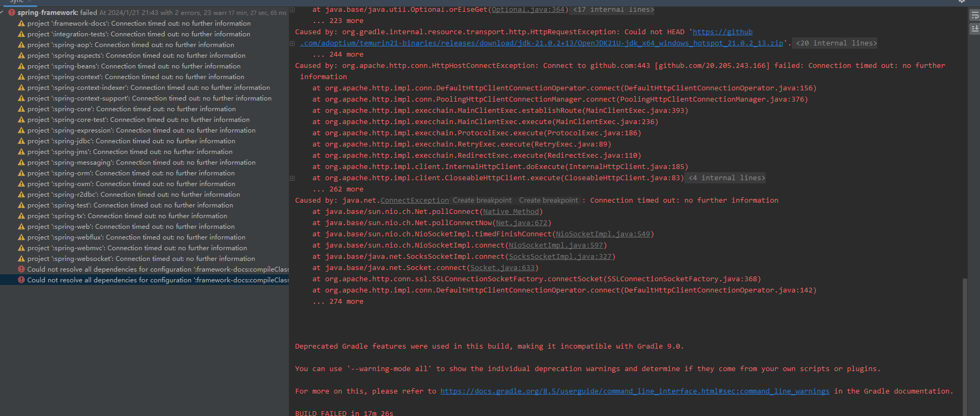Click warning icon for project ':spring-r2dbc'
Viewport: 980px width, 416px height.
[x=21, y=194]
